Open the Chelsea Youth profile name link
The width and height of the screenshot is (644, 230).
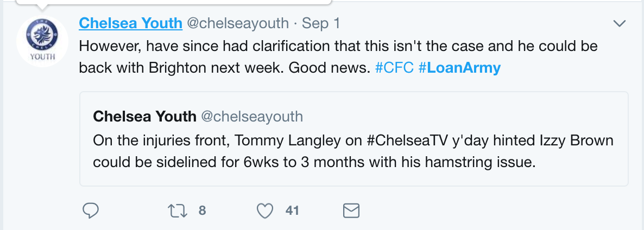pyautogui.click(x=131, y=23)
